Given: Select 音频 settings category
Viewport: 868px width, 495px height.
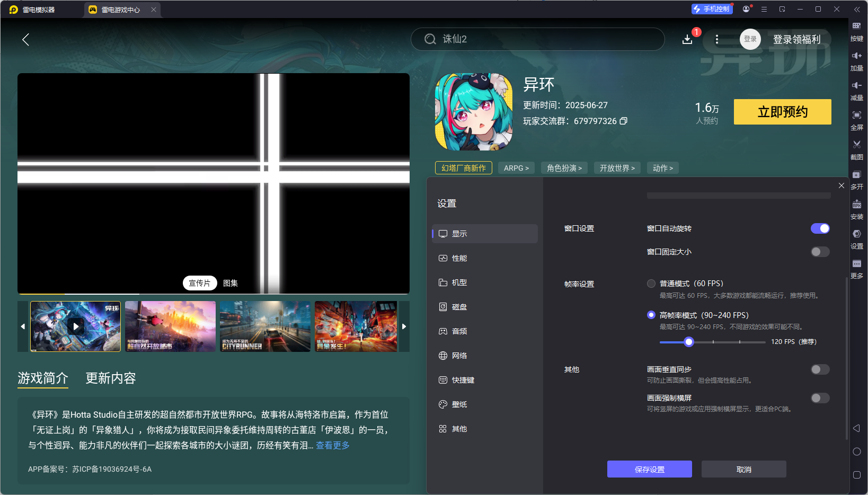Looking at the screenshot, I should 485,331.
